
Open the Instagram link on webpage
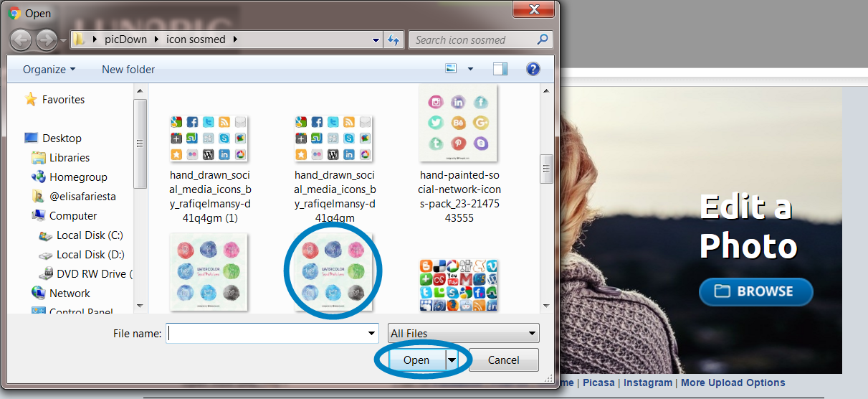click(648, 383)
